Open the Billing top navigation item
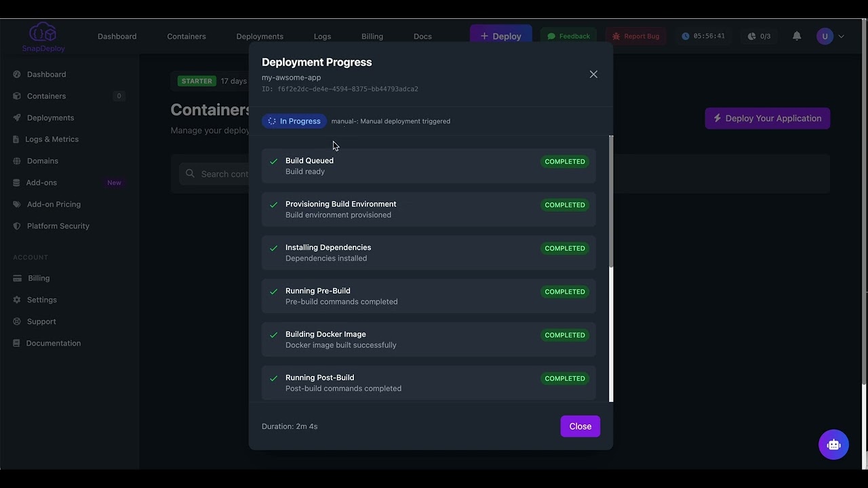 (372, 37)
